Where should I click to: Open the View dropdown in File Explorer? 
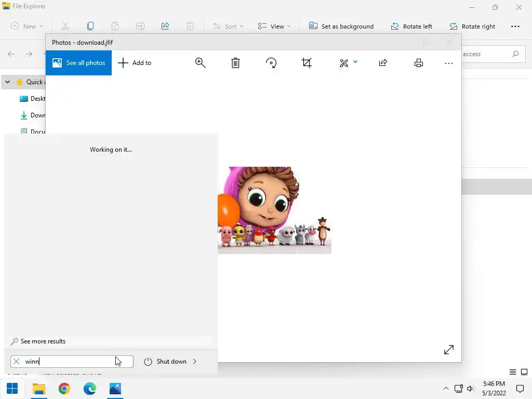pyautogui.click(x=274, y=26)
